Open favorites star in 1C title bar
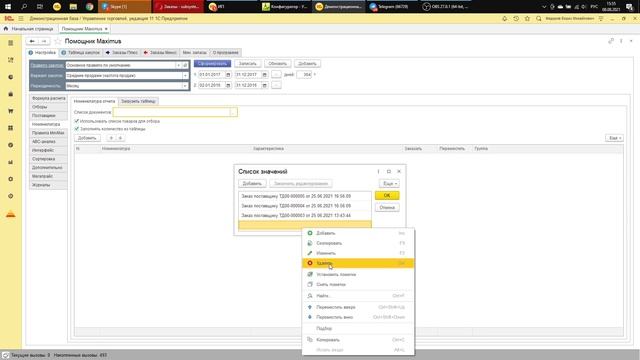The width and height of the screenshot is (640, 360). [x=527, y=18]
